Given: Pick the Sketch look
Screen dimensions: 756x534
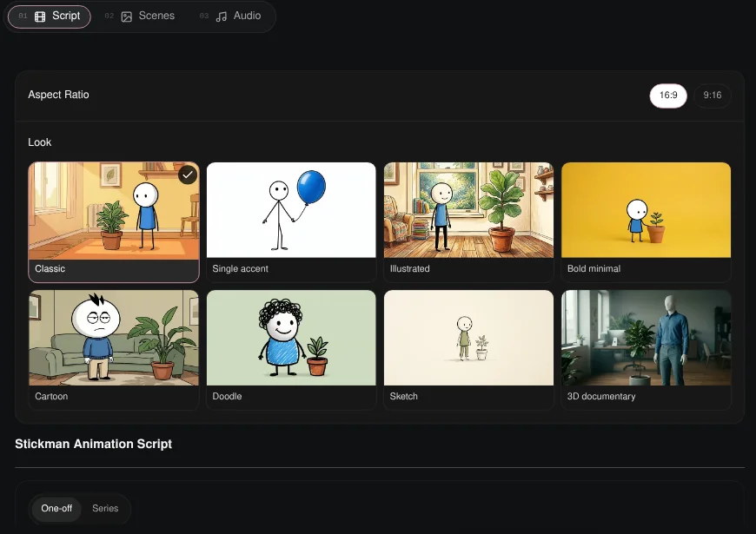Looking at the screenshot, I should [468, 350].
